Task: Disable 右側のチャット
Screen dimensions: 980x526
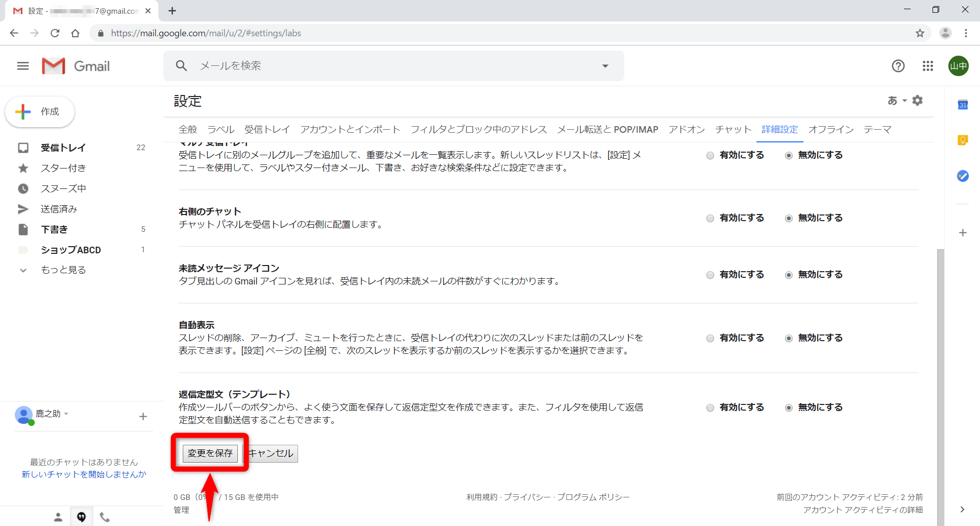Action: coord(789,218)
